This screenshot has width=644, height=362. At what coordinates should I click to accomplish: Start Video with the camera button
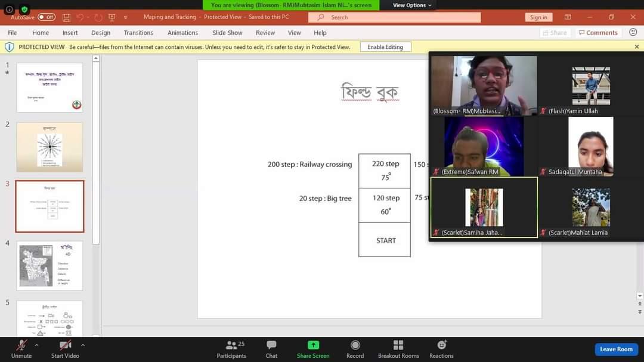pos(65,346)
